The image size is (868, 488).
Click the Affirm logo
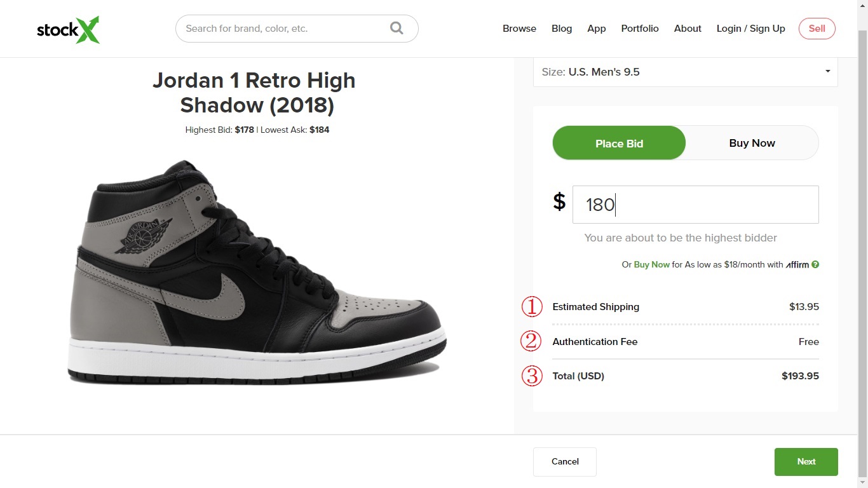797,264
